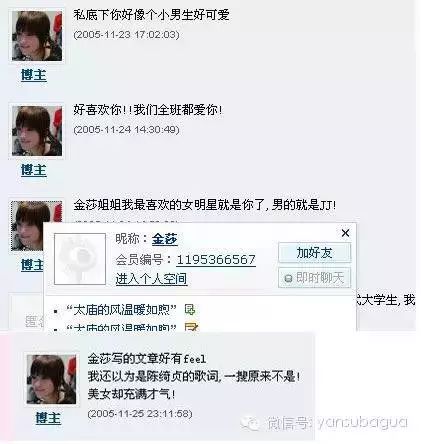Click the 即时聊天 button
421x444 pixels.
314,278
